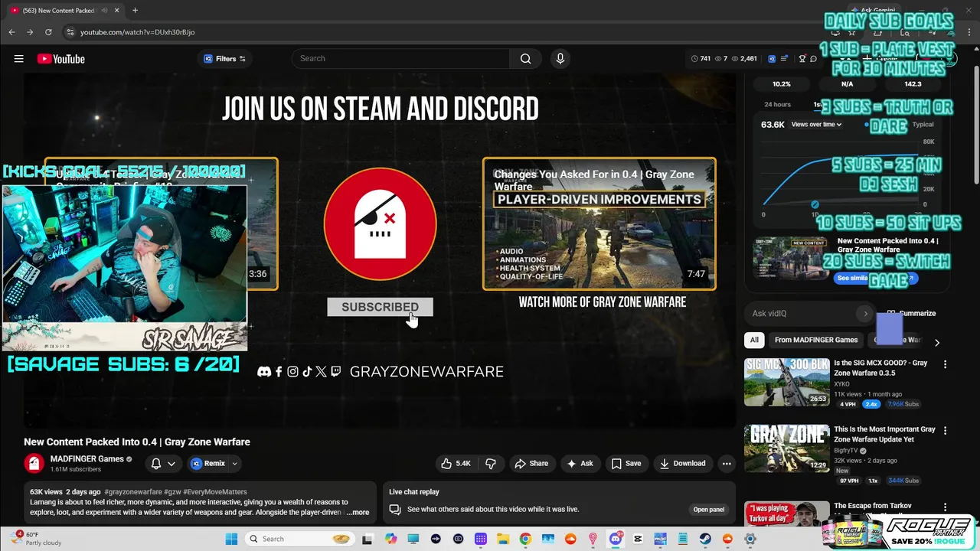This screenshot has width=980, height=551.
Task: Expand the Remix button dropdown arrow
Action: (x=234, y=463)
